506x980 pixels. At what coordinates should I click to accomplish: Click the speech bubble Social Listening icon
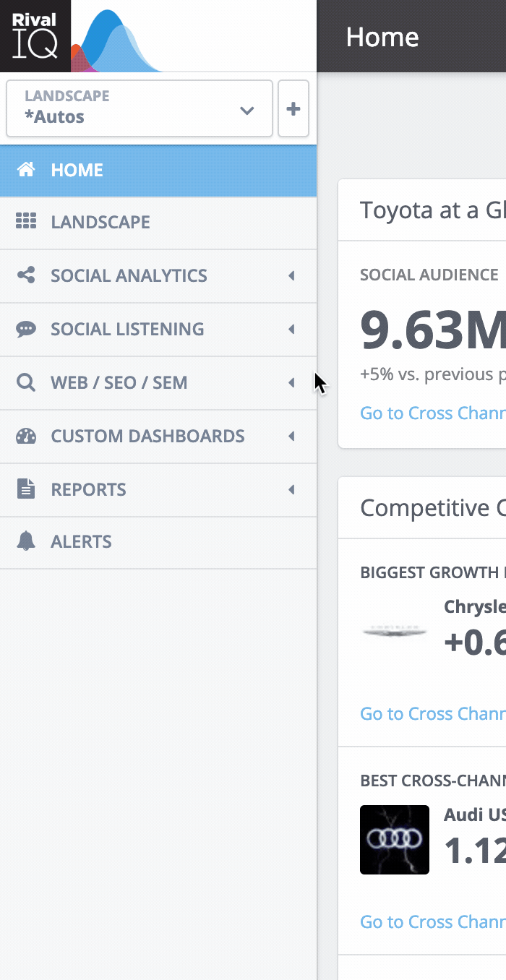[x=26, y=329]
